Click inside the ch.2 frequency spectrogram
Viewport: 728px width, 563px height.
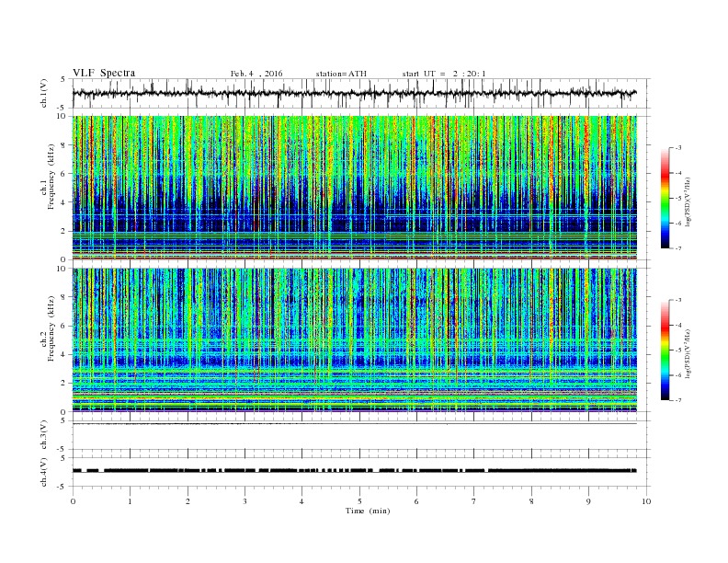coord(355,340)
